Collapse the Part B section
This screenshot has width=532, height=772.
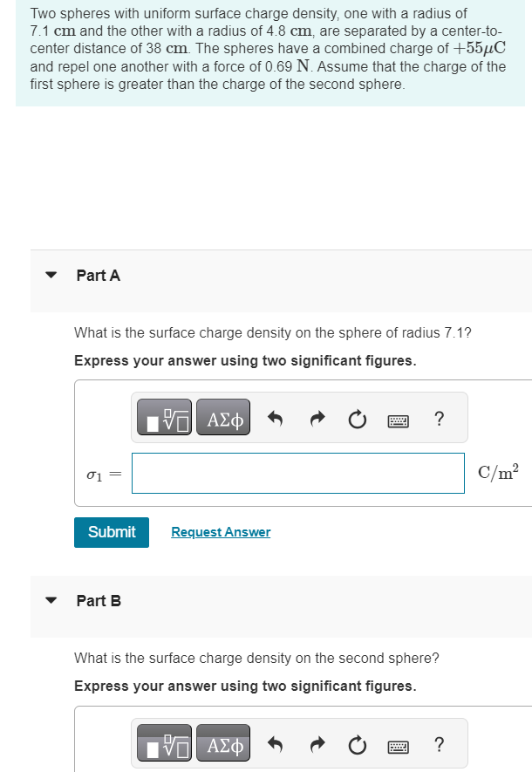pyautogui.click(x=51, y=600)
